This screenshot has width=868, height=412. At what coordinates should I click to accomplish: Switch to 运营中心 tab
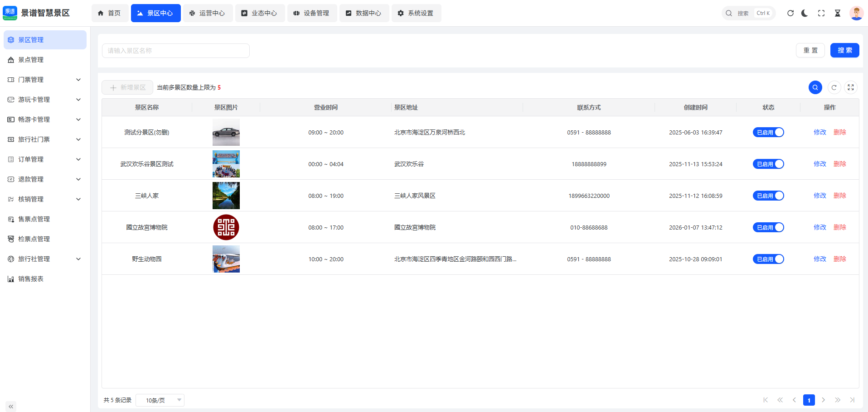pyautogui.click(x=208, y=13)
